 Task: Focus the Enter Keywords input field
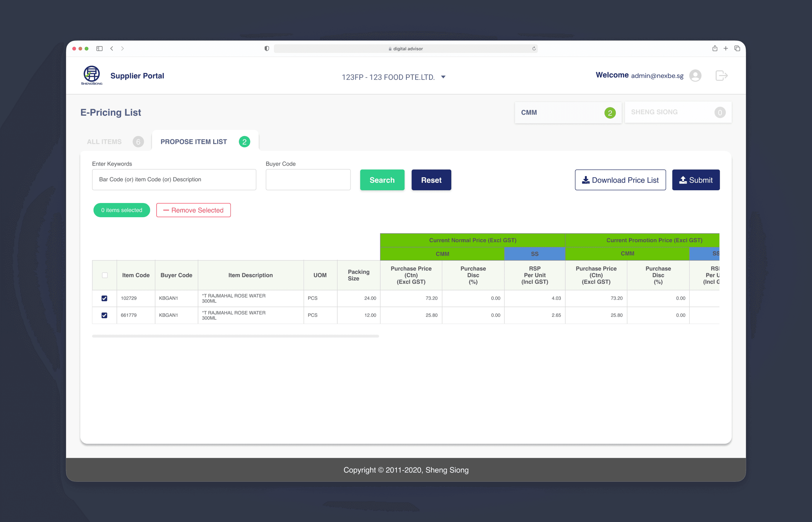coord(174,180)
